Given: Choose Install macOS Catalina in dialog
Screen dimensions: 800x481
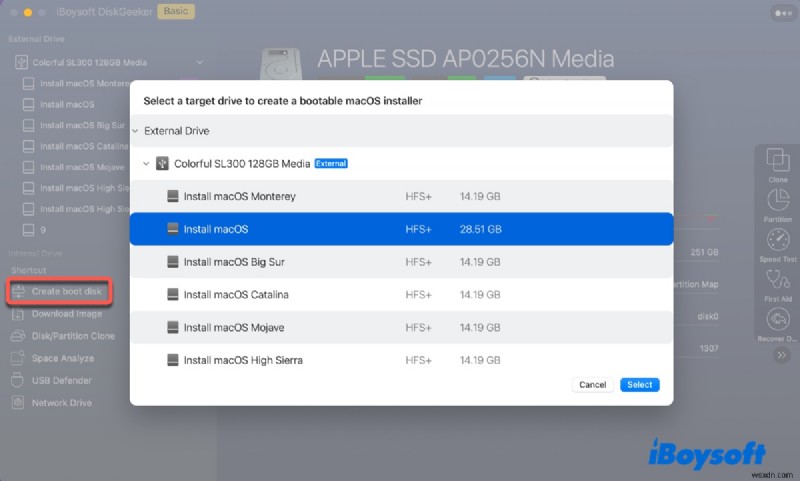Looking at the screenshot, I should [x=402, y=294].
